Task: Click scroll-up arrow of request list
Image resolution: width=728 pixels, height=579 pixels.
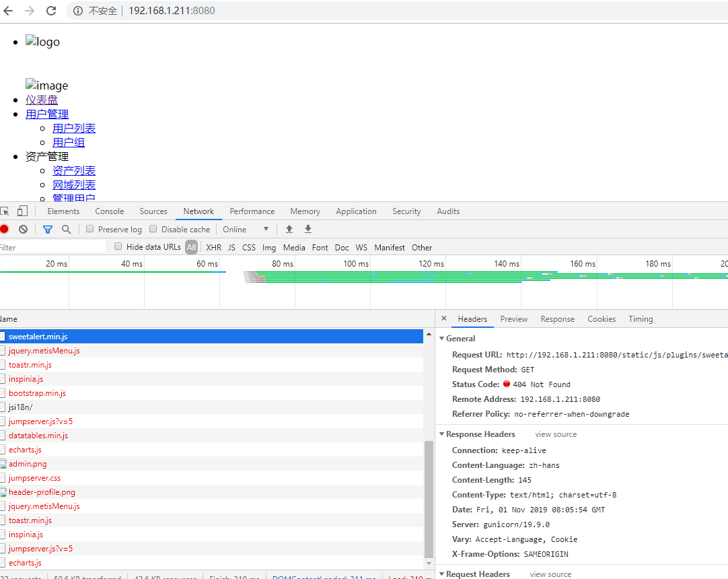Action: click(x=429, y=335)
